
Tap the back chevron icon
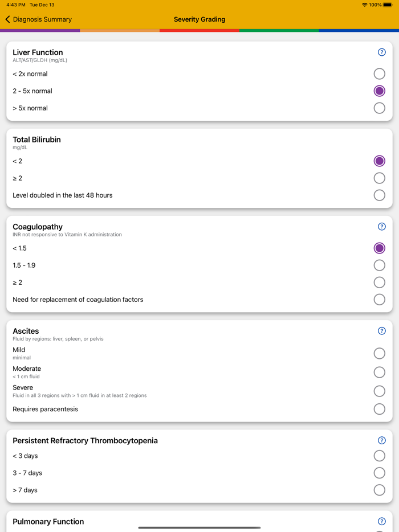[x=7, y=19]
